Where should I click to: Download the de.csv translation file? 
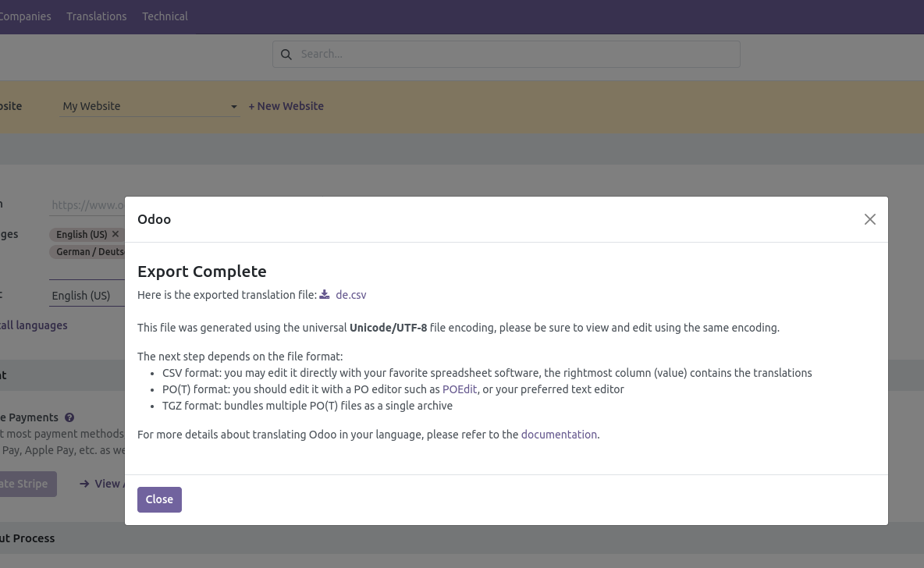(x=350, y=295)
